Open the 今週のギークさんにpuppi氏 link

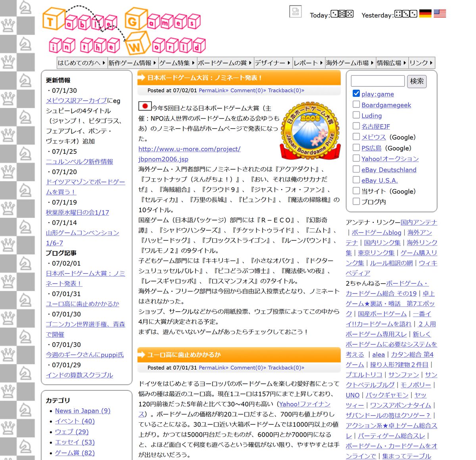click(x=85, y=355)
